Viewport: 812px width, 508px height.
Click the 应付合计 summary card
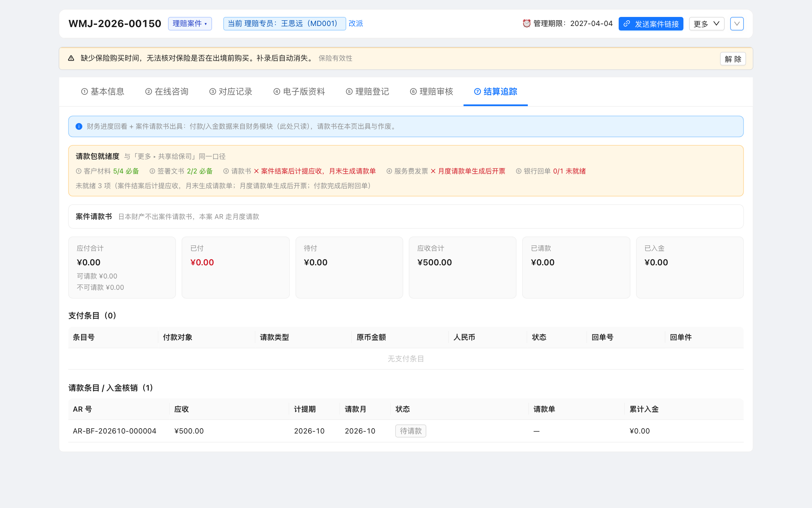[122, 268]
